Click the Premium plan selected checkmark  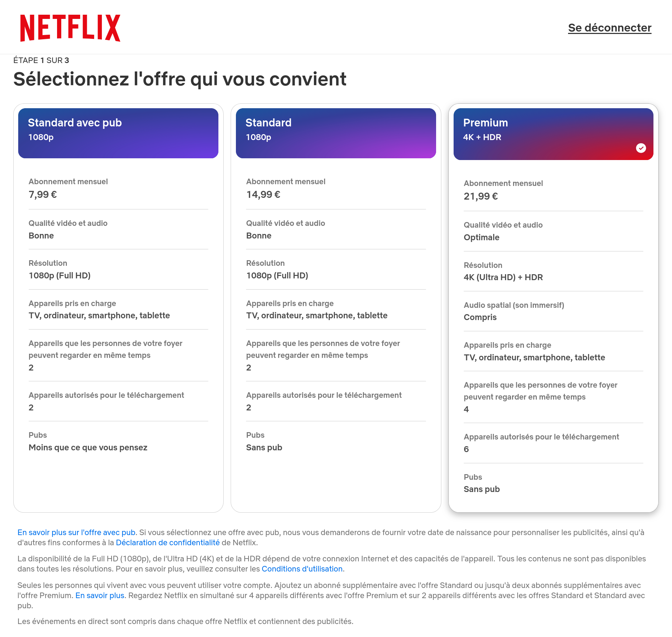click(x=641, y=148)
